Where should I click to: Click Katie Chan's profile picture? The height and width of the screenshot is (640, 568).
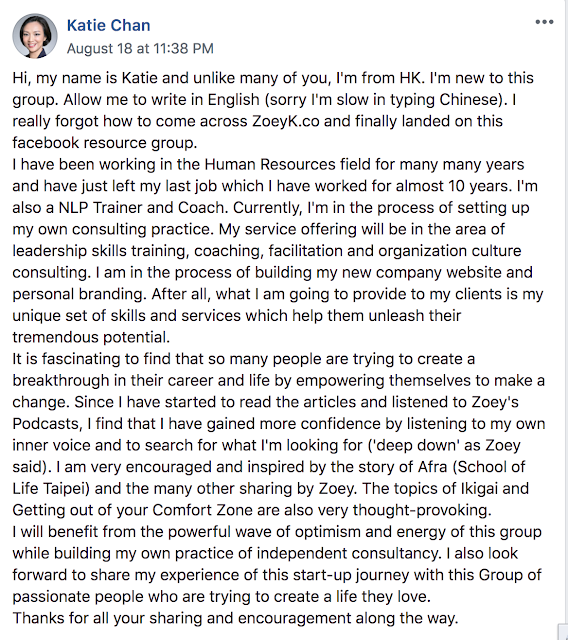(x=35, y=36)
